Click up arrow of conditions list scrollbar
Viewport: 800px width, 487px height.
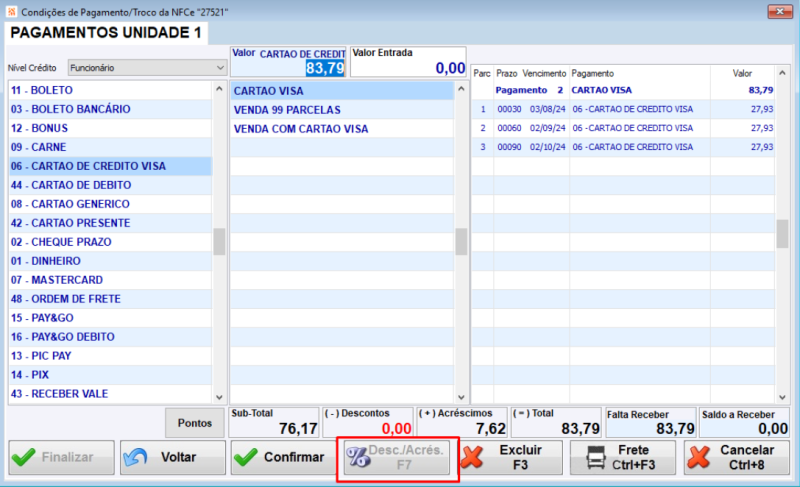[461, 89]
